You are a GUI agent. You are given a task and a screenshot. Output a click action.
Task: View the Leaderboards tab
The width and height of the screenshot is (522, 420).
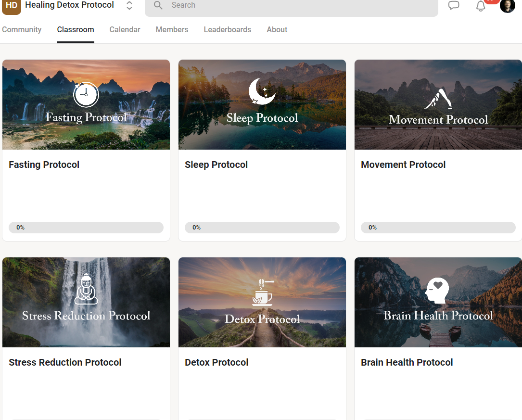pos(228,30)
